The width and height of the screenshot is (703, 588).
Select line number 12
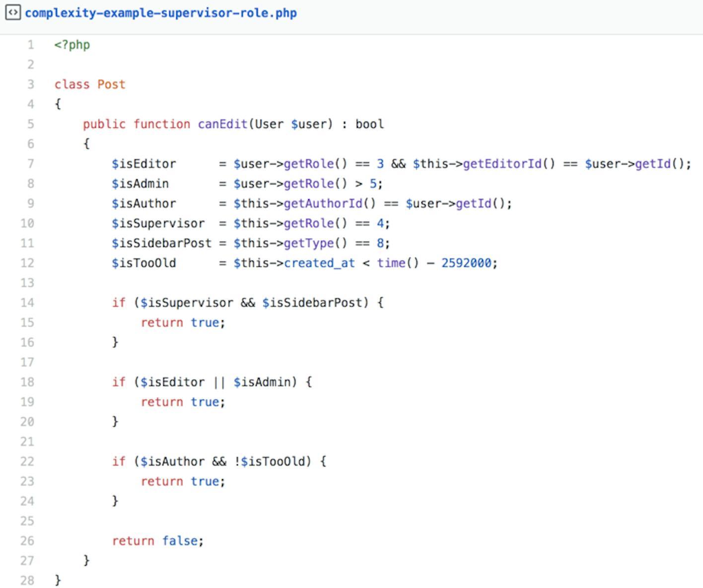click(27, 263)
